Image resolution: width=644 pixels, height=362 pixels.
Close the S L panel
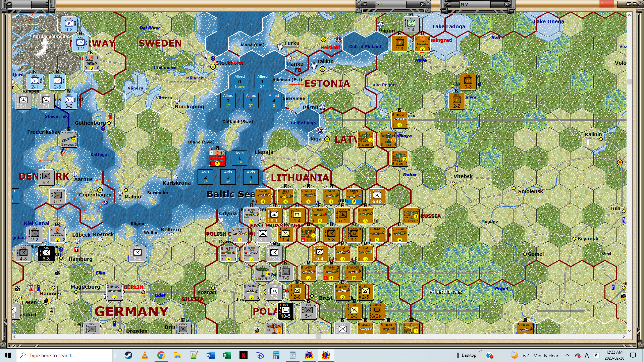(422, 4)
